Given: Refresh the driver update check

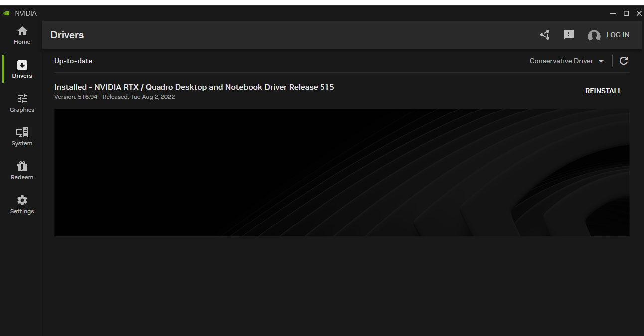Looking at the screenshot, I should pyautogui.click(x=624, y=61).
